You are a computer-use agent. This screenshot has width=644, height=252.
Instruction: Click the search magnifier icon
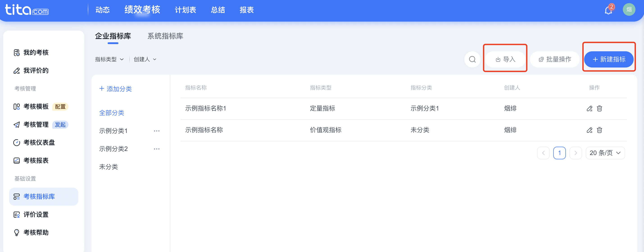coord(472,59)
